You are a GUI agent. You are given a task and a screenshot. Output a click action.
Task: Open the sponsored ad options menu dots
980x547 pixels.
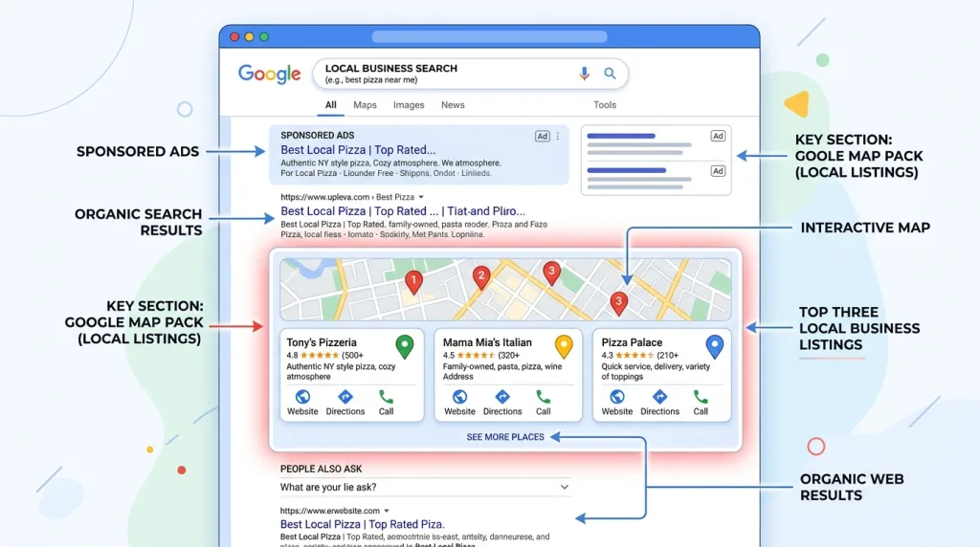point(558,136)
